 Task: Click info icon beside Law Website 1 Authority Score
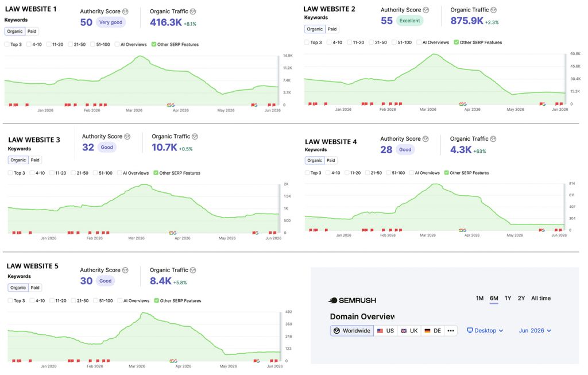click(125, 11)
